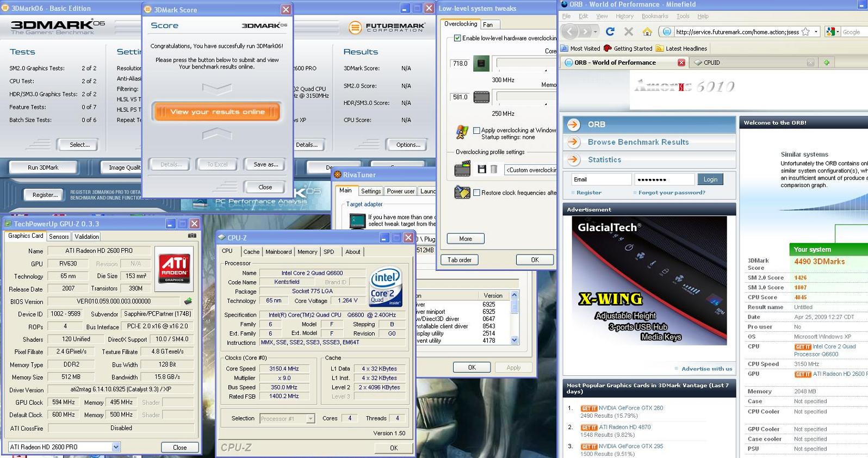Click the ORB password input field
Image resolution: width=868 pixels, height=458 pixels.
(x=665, y=179)
